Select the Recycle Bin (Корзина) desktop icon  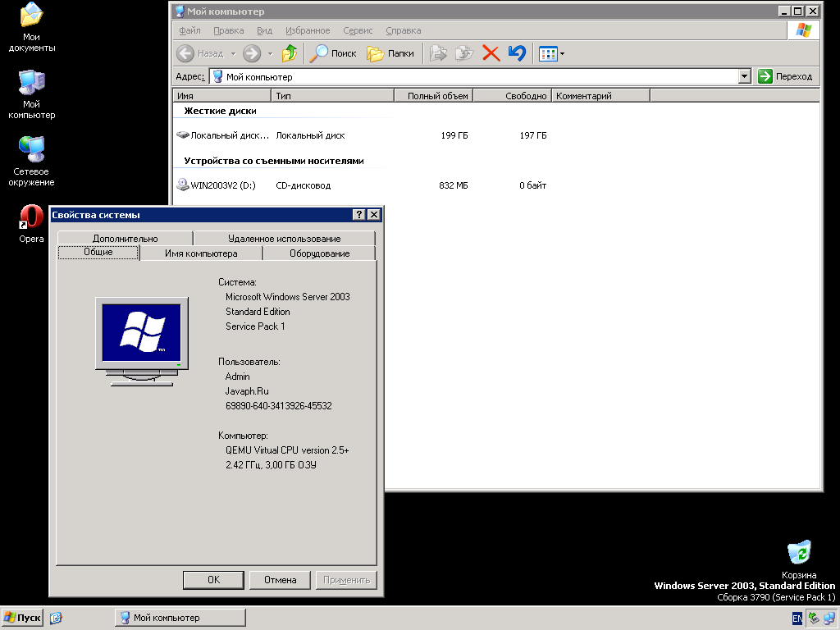pyautogui.click(x=798, y=552)
